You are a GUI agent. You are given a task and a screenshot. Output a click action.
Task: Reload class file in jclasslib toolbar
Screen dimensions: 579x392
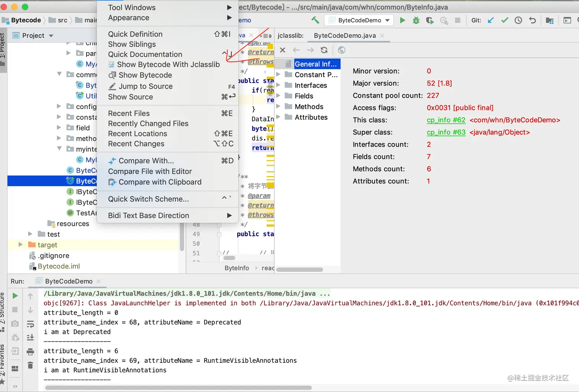[x=324, y=50]
